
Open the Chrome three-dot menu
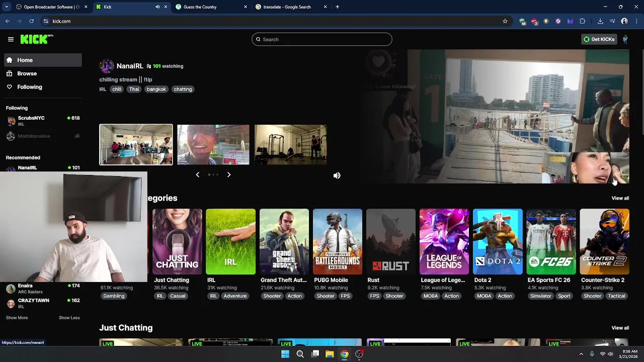[x=636, y=21]
